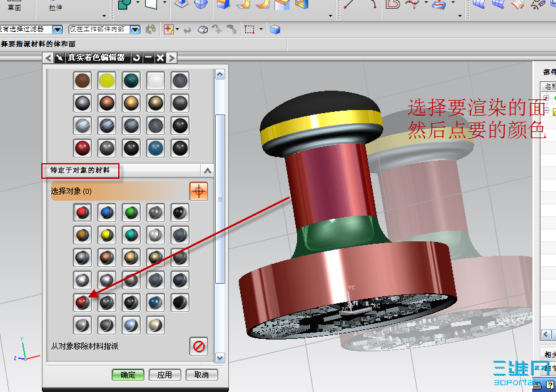Pick the blue material in the upper palette
Viewport: 556px width, 392px height.
[156, 148]
